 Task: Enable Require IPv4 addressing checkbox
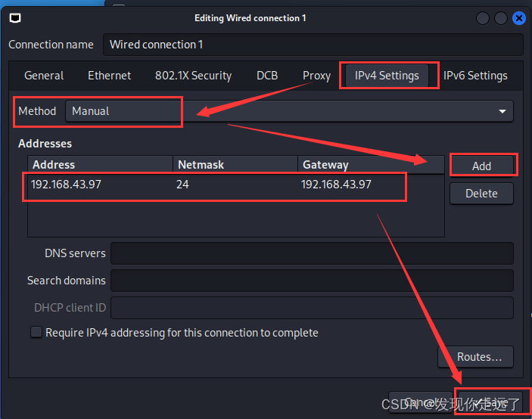(36, 333)
